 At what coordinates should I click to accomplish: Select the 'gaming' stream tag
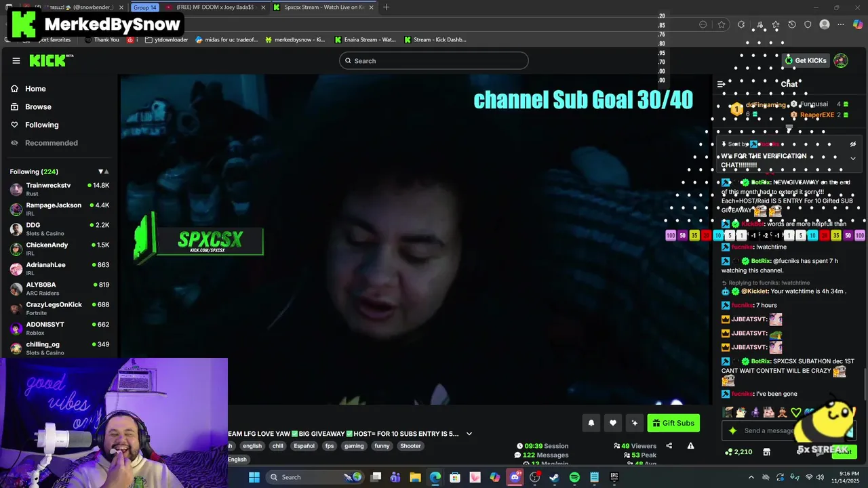pyautogui.click(x=354, y=446)
